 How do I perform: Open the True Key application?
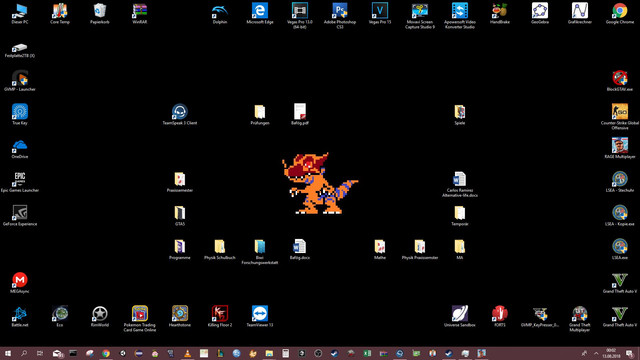tap(20, 114)
